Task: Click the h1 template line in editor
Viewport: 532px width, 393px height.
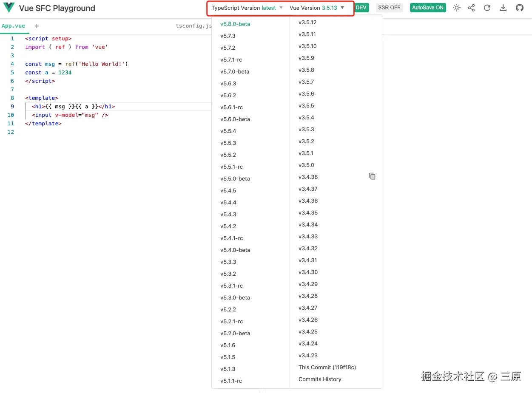Action: (x=73, y=107)
